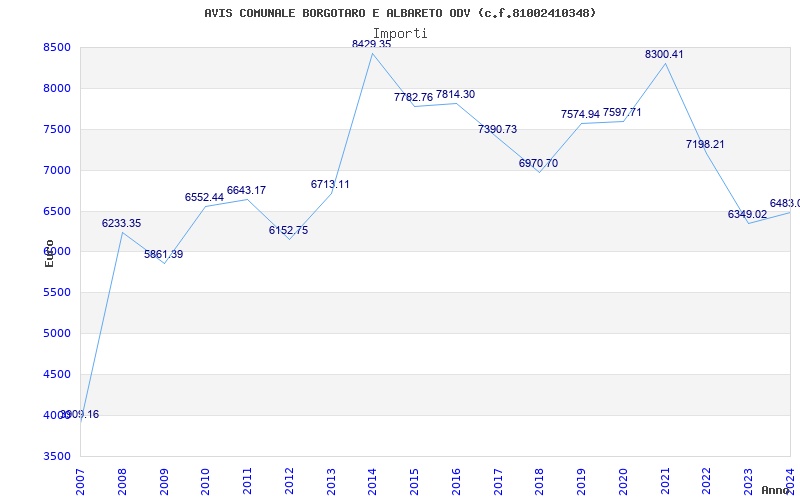Select the 8429.35 data label at the 2014 peak

pos(371,44)
